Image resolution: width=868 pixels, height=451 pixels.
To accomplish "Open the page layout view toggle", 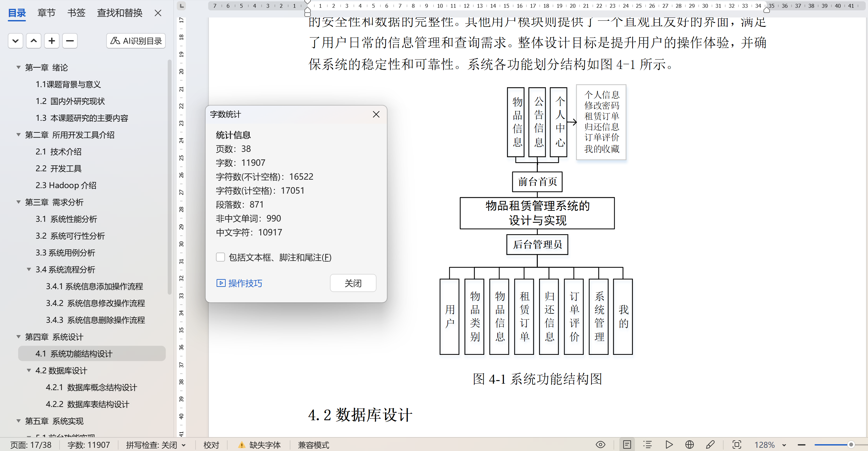I will (x=627, y=445).
